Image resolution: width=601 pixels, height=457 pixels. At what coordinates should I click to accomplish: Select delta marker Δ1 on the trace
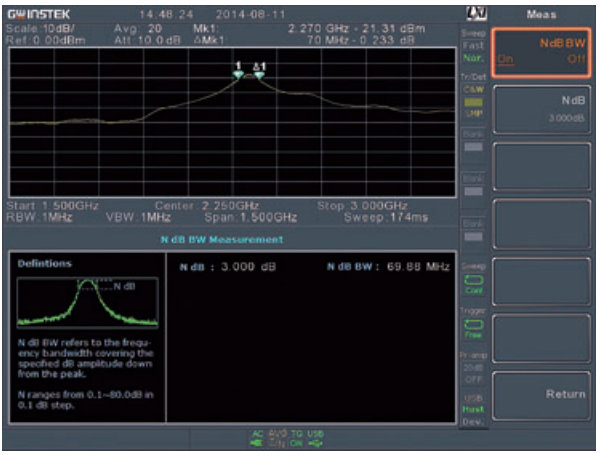point(259,71)
